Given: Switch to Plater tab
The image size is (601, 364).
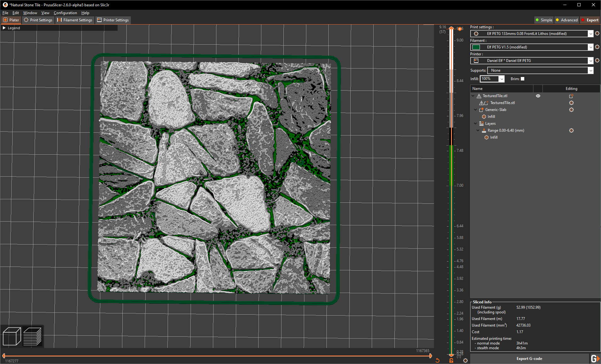Looking at the screenshot, I should pos(11,20).
